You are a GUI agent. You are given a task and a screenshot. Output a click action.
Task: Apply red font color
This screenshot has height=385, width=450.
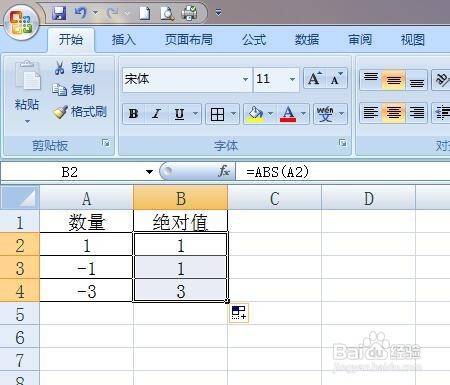click(288, 114)
